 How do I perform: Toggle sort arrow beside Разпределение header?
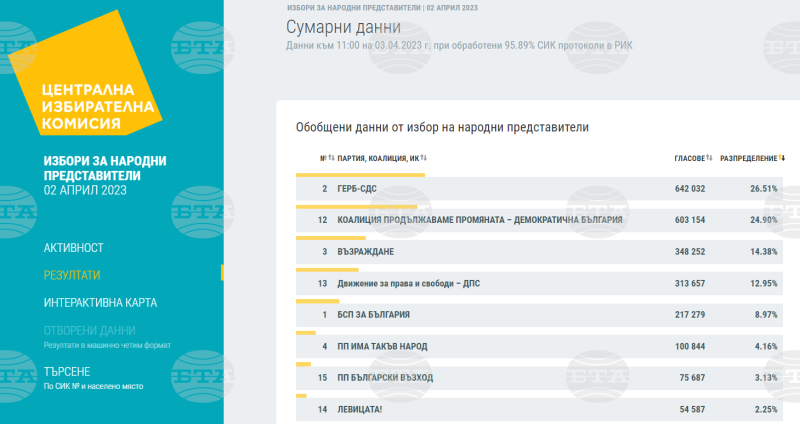click(782, 158)
